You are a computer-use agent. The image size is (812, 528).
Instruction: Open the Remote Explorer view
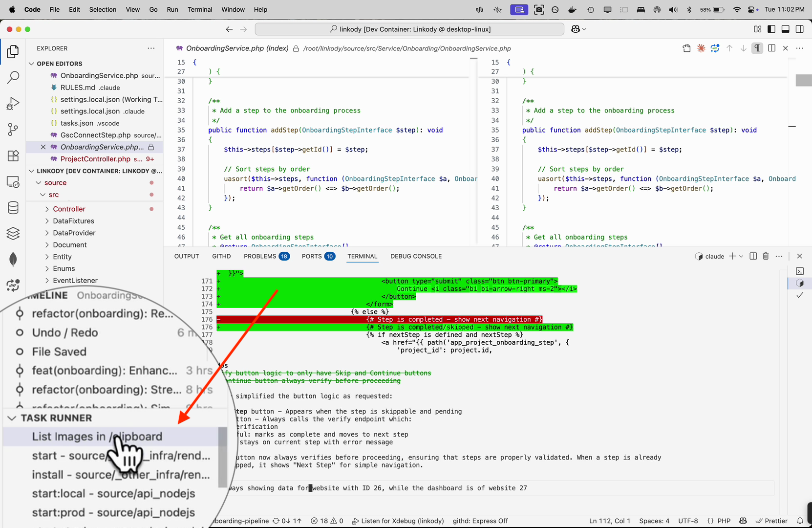[x=13, y=182]
